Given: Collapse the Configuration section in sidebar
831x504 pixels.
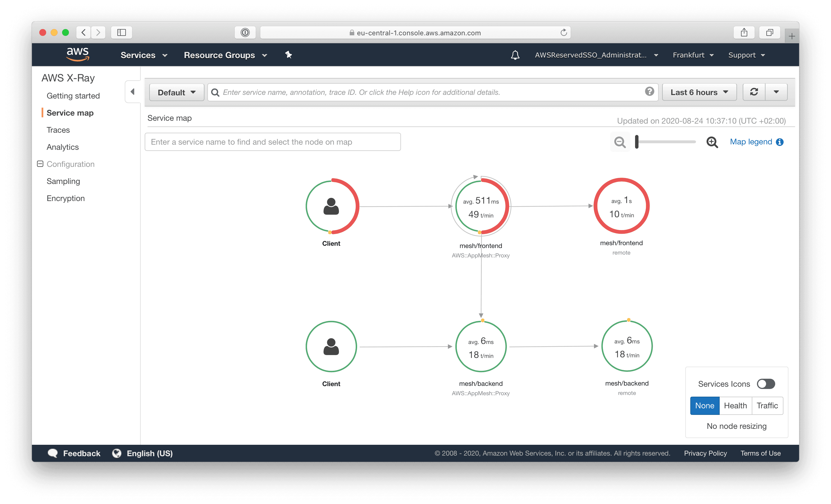Looking at the screenshot, I should [40, 164].
